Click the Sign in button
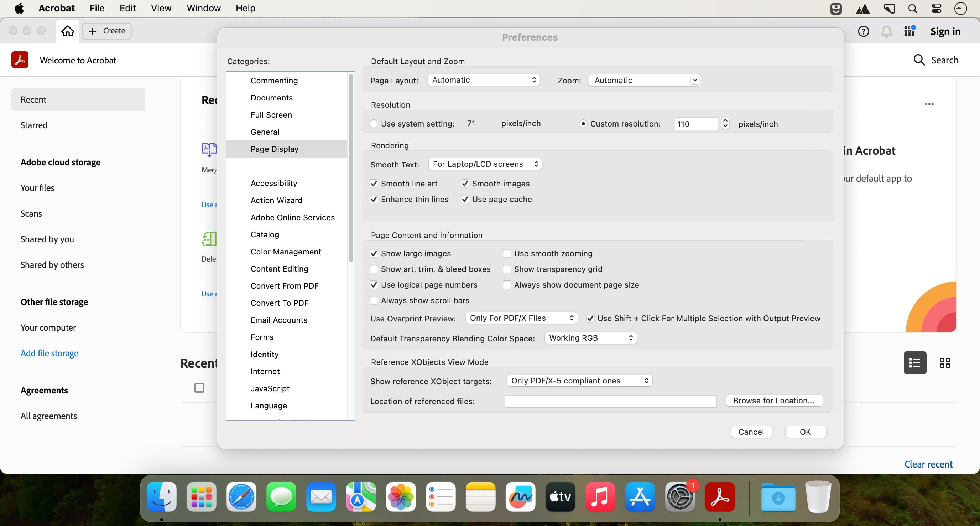The image size is (980, 526). 945,31
